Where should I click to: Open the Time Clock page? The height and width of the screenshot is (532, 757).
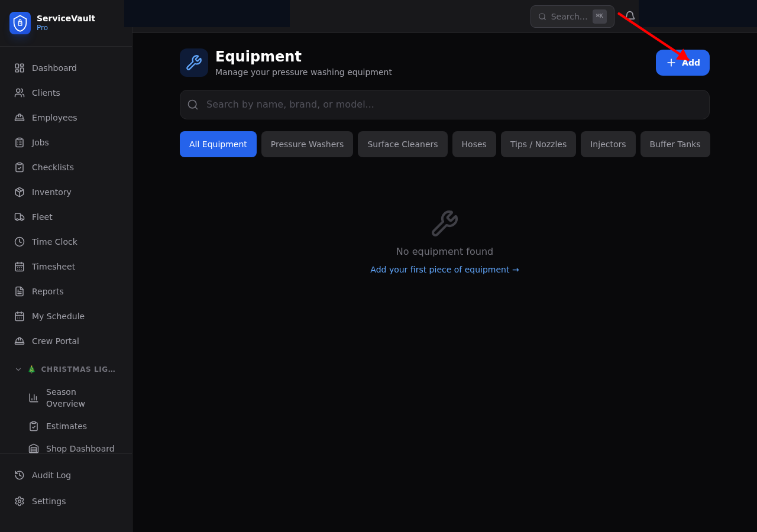point(54,242)
